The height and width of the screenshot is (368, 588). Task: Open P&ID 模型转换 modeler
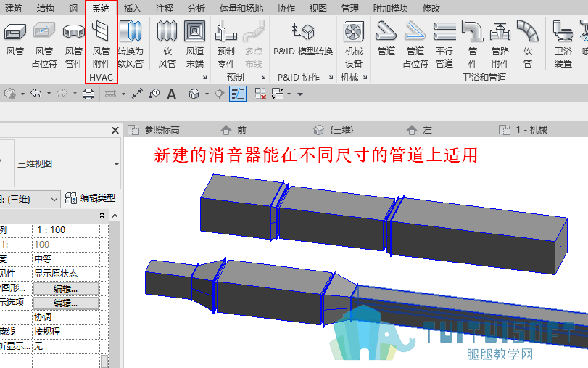[303, 39]
